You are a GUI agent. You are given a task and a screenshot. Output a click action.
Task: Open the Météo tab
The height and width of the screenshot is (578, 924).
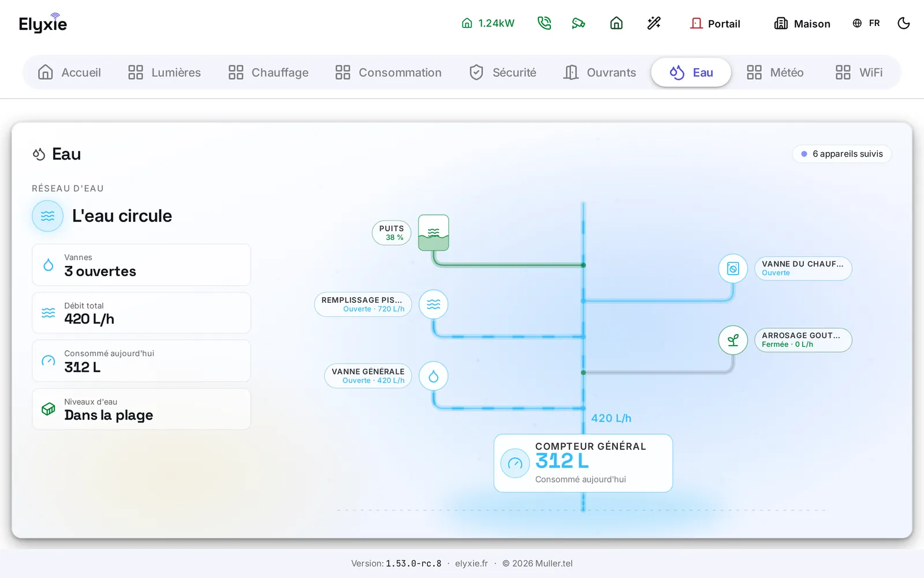[775, 72]
